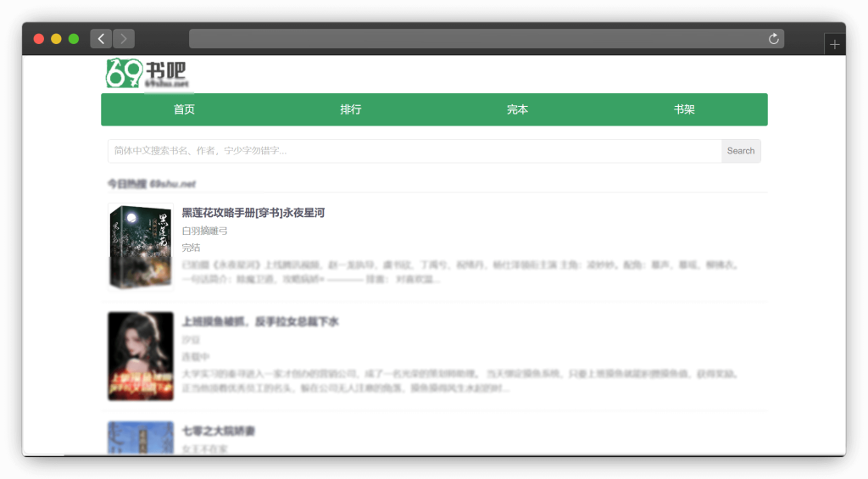868x479 pixels.
Task: Click the yellow minimize window button
Action: point(56,39)
